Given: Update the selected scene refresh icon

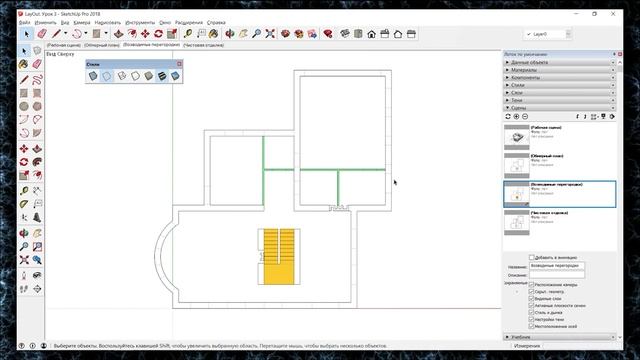Looking at the screenshot, I should (x=508, y=117).
